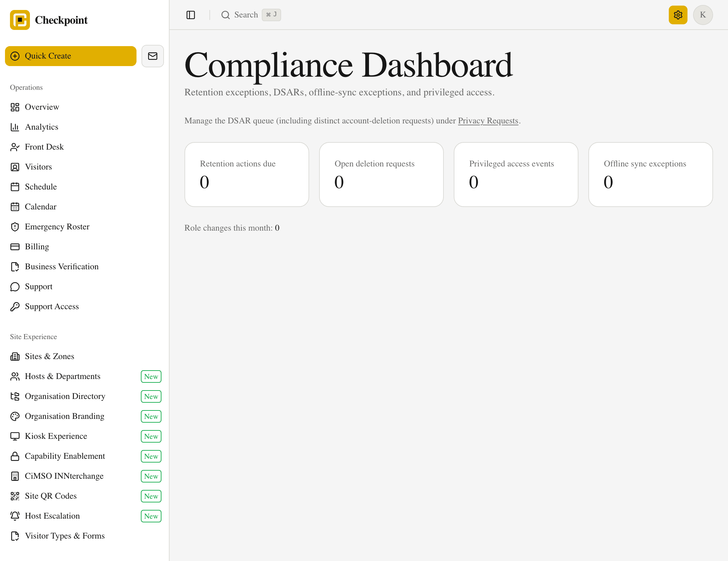Click the Site QR Codes icon
The width and height of the screenshot is (728, 561).
tap(15, 496)
